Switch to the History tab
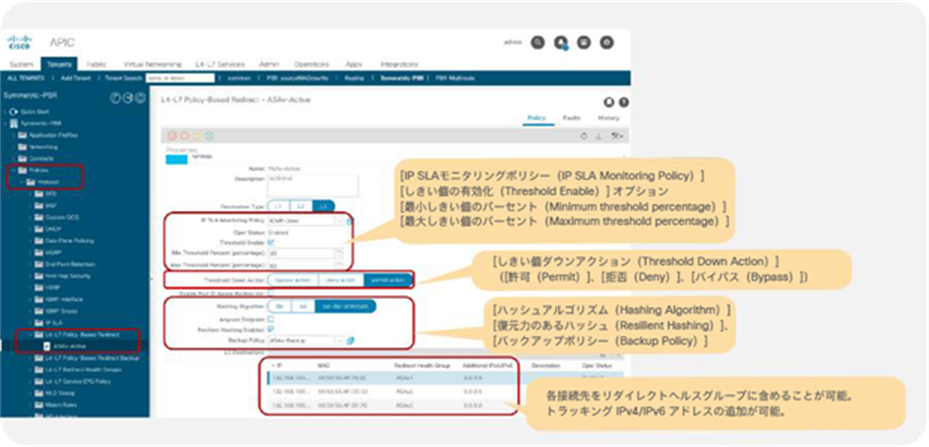Image resolution: width=929 pixels, height=447 pixels. (x=608, y=118)
